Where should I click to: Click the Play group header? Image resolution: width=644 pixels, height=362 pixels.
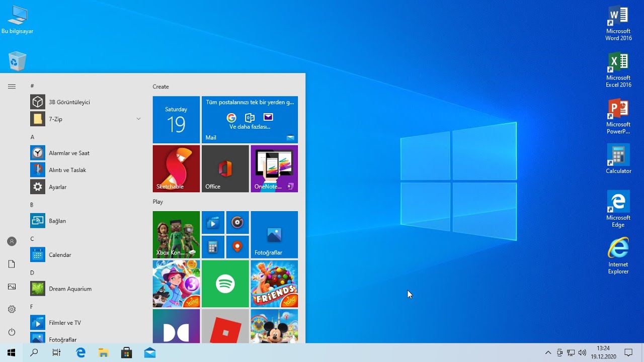coord(158,202)
